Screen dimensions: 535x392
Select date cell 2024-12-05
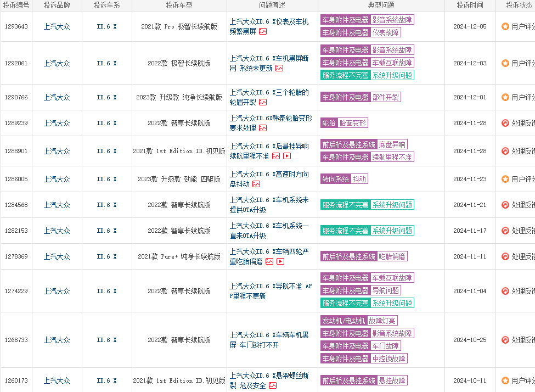pos(470,26)
